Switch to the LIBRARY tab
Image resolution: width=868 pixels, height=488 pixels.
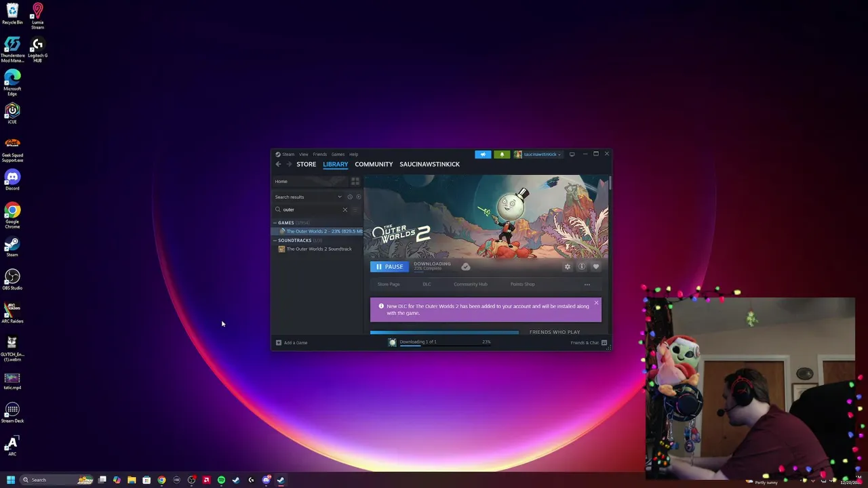click(x=335, y=164)
